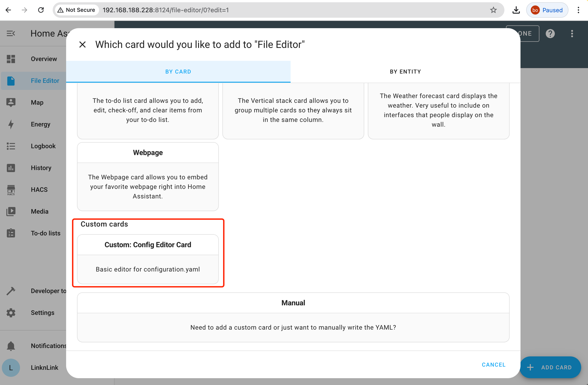This screenshot has width=588, height=385.
Task: Bookmark this page with star icon
Action: click(493, 10)
